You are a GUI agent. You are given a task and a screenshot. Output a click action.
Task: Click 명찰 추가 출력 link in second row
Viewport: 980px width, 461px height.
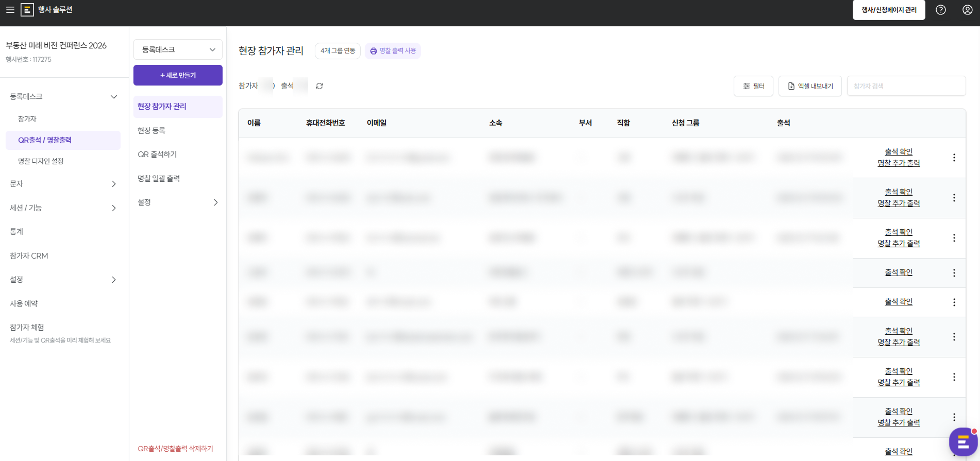click(899, 203)
